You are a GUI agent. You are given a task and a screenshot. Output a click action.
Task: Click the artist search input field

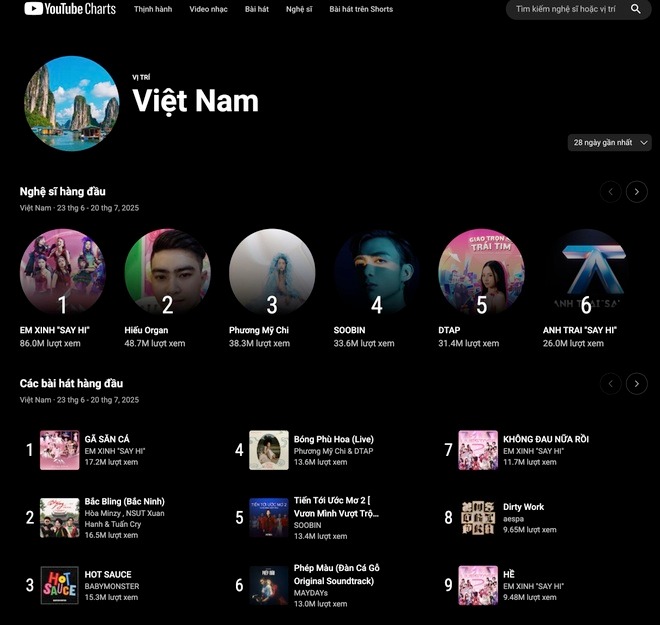pyautogui.click(x=566, y=9)
